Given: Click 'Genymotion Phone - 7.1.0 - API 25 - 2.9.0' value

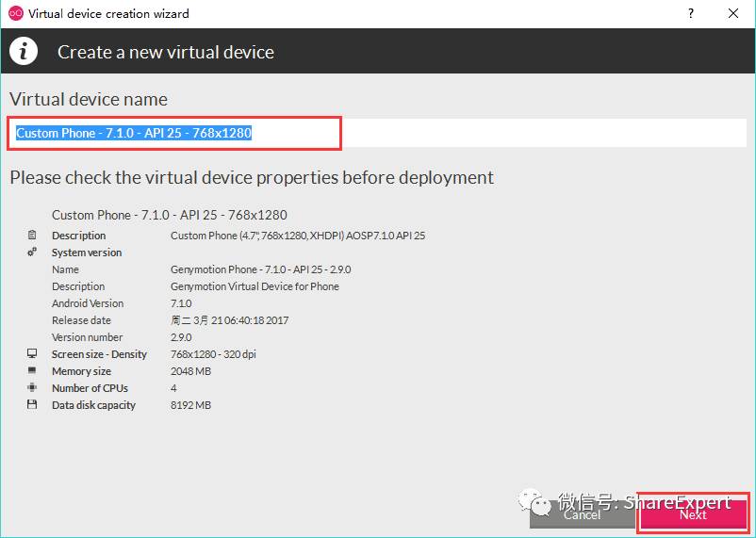Looking at the screenshot, I should [x=261, y=269].
